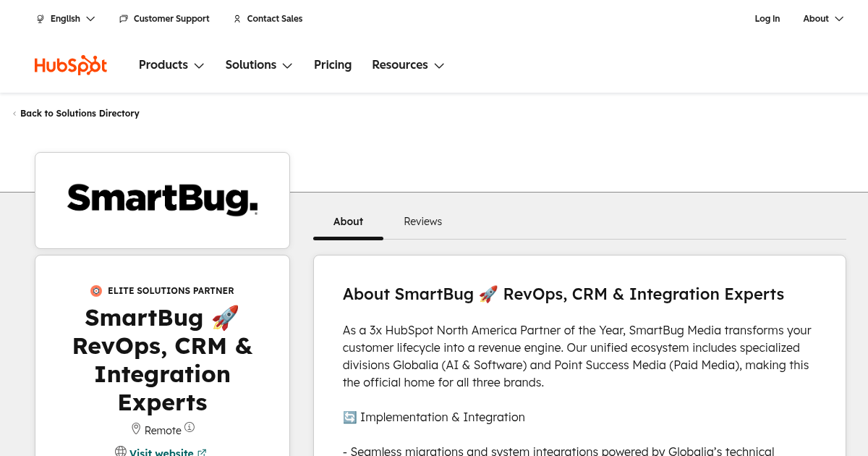Image resolution: width=868 pixels, height=456 pixels.
Task: Click the 3x HubSpot Partner paragraph
Action: (577, 356)
